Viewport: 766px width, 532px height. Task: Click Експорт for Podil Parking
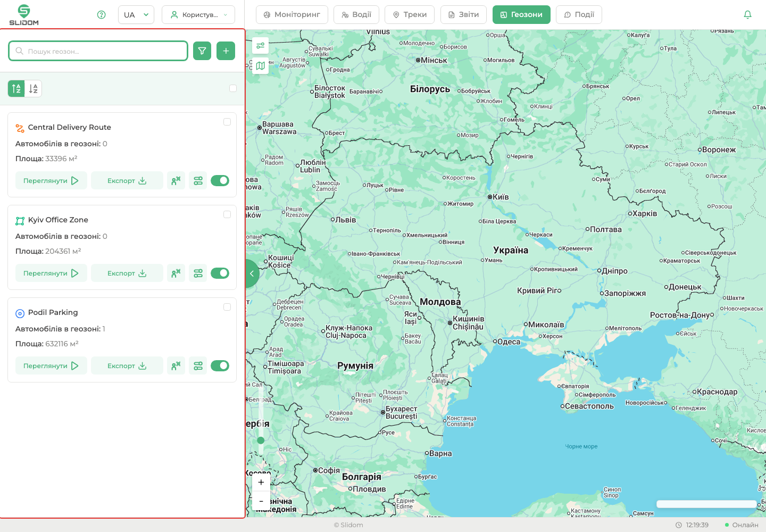coord(127,366)
